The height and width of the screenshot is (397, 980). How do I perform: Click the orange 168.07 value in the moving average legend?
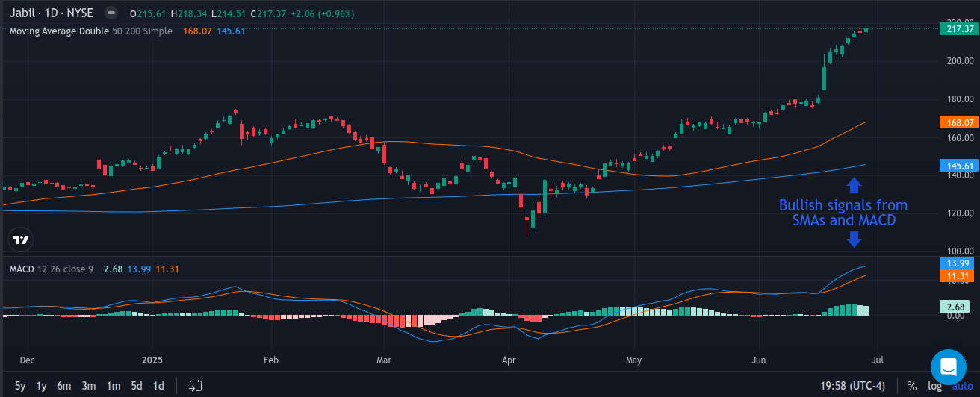pyautogui.click(x=196, y=31)
